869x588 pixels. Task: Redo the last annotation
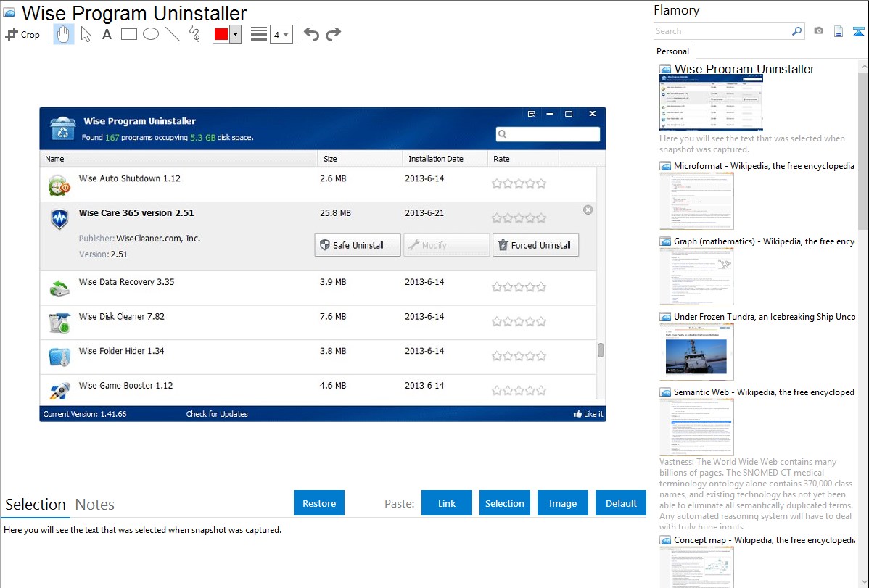(333, 34)
